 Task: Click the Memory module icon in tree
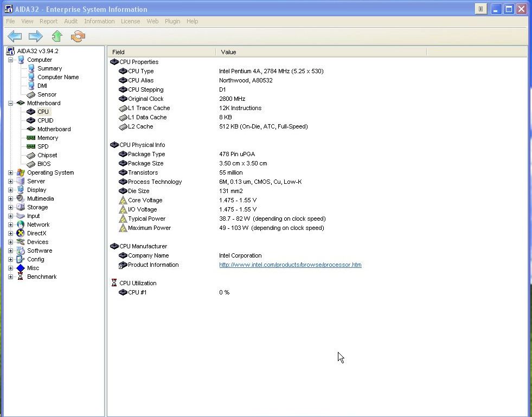click(31, 138)
